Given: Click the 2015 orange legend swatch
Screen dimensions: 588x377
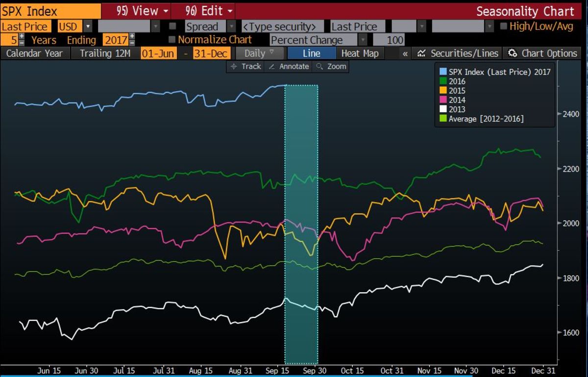Looking at the screenshot, I should coord(443,91).
